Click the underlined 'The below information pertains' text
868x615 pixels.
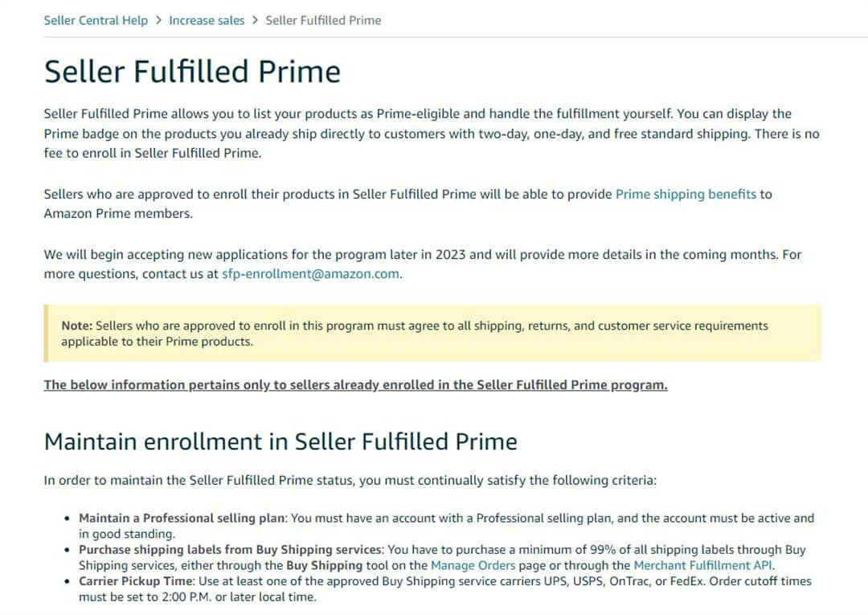click(x=355, y=385)
